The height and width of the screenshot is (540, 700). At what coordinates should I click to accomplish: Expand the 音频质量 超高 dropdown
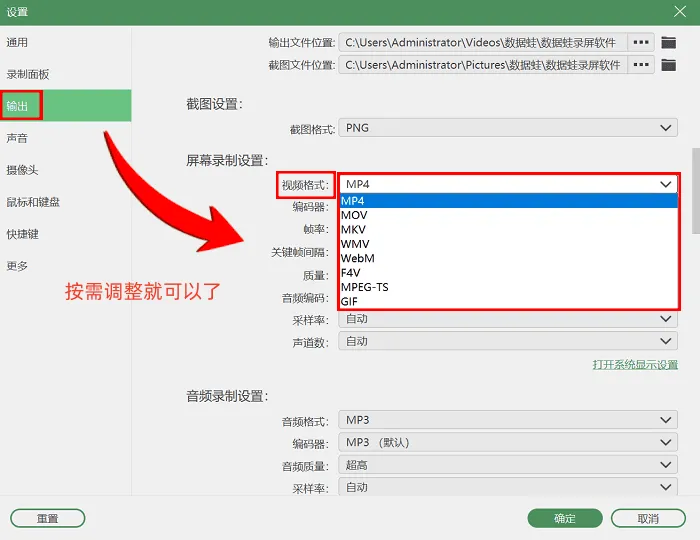(x=508, y=465)
